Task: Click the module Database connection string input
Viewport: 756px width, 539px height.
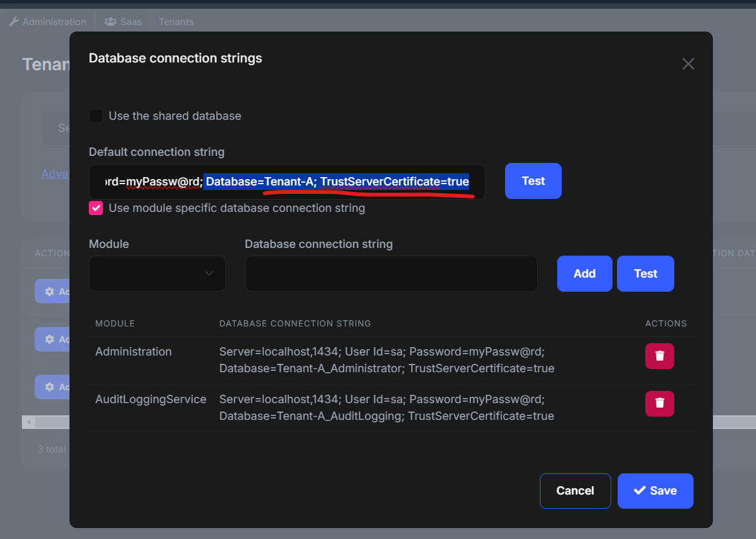Action: [x=391, y=274]
